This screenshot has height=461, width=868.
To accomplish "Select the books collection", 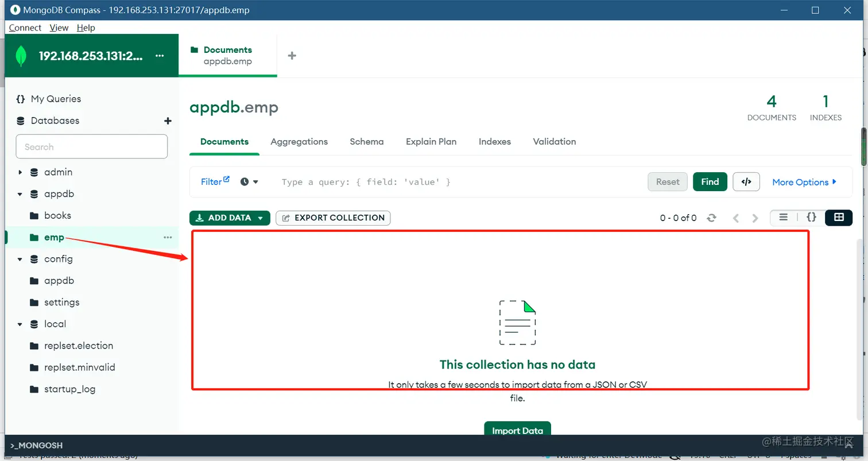I will [92, 216].
